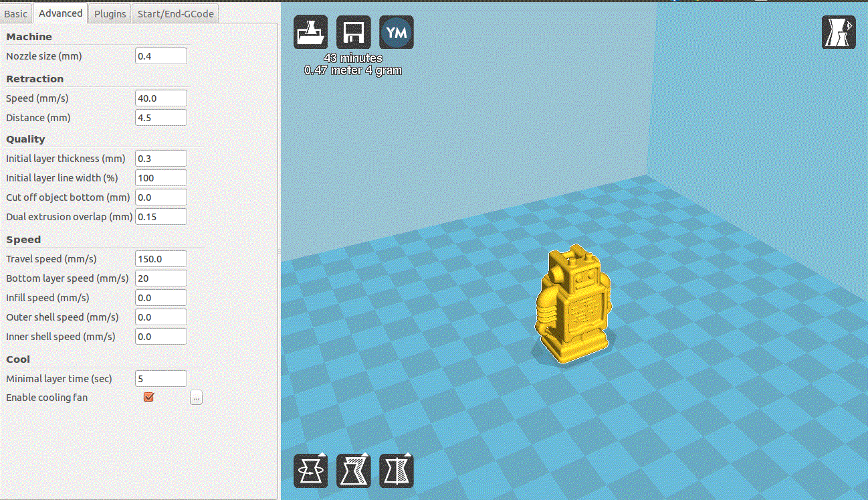Click the Load model file icon

(310, 31)
